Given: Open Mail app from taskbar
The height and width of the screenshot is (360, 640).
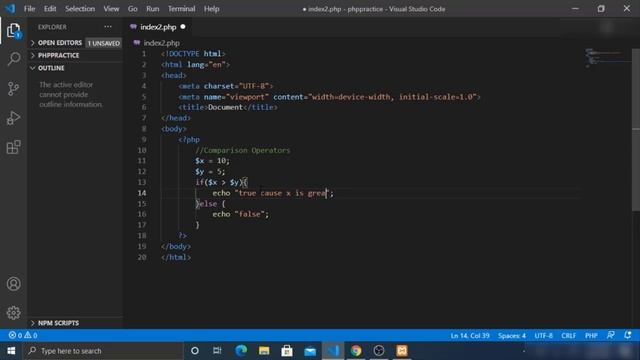Looking at the screenshot, I should 310,351.
